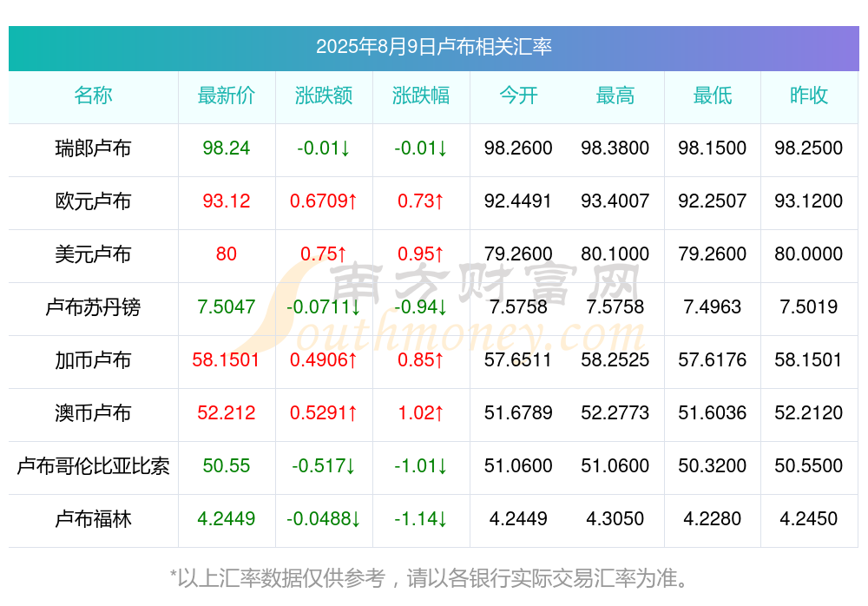This screenshot has height=606, width=868.
Task: Click the row name '卢布福林'
Action: click(x=93, y=519)
